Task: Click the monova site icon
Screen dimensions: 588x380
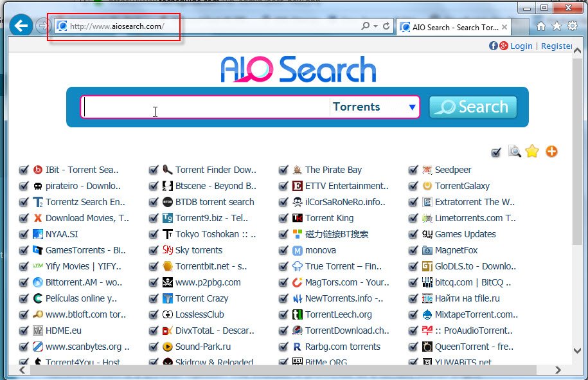Action: (x=298, y=250)
